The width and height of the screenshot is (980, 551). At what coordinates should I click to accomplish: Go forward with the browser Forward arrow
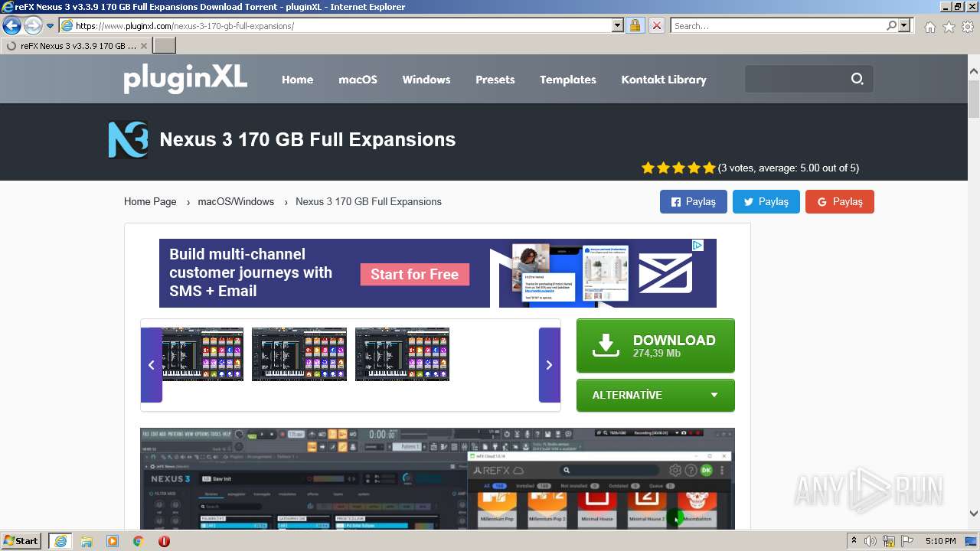point(33,25)
